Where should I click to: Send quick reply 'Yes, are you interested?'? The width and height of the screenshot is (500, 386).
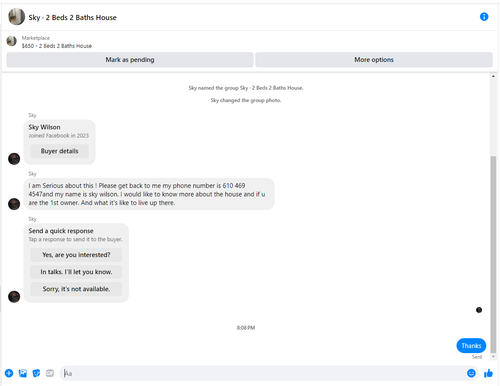click(76, 255)
